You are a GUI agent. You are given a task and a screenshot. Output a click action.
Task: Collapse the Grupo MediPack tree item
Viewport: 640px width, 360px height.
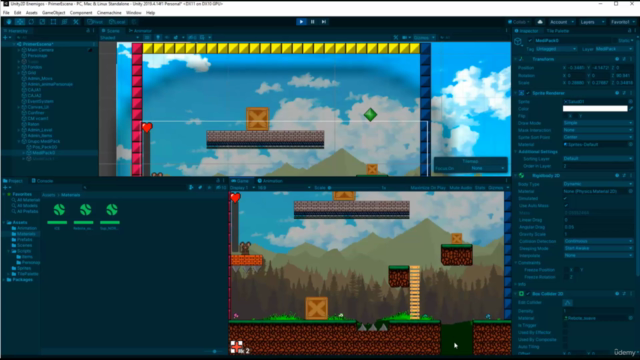(18, 141)
